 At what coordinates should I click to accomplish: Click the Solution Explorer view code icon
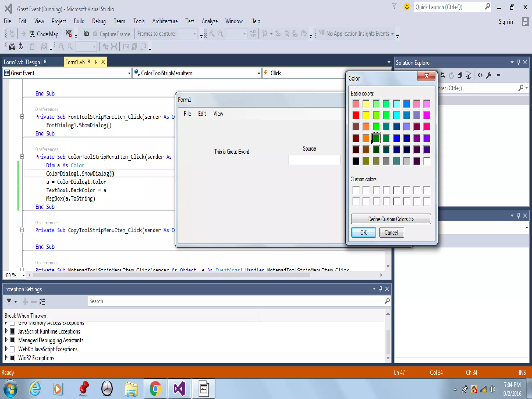coord(480,76)
